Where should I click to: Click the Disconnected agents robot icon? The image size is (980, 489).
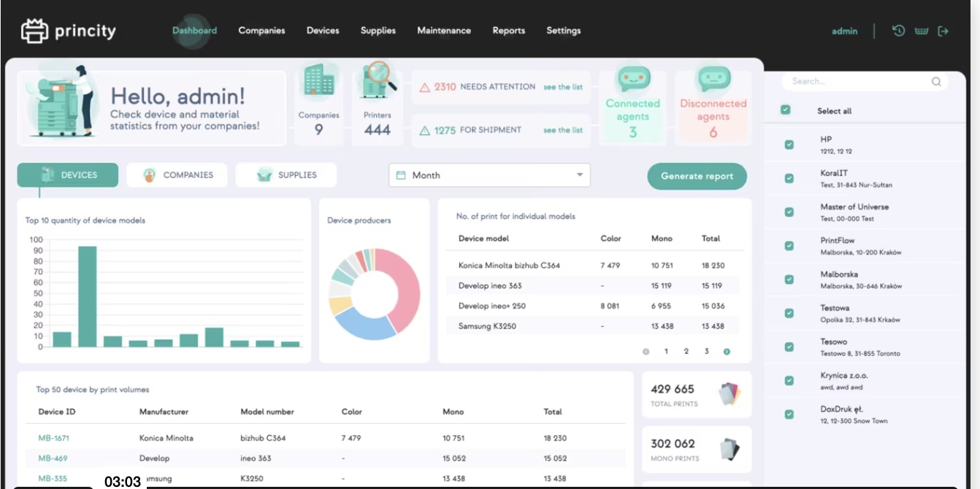(x=713, y=79)
